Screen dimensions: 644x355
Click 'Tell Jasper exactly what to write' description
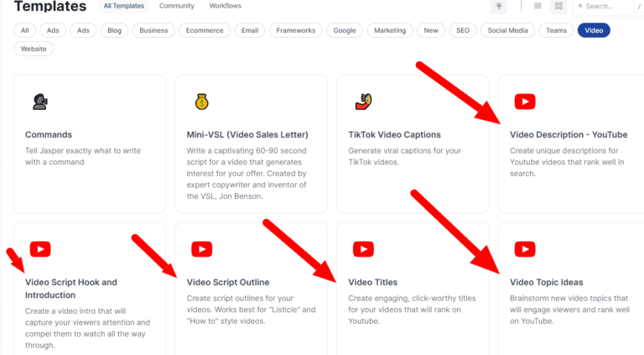(x=83, y=157)
